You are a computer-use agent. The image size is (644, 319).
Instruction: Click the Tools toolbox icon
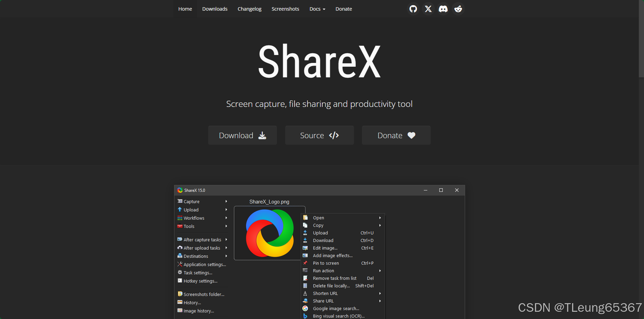pyautogui.click(x=180, y=226)
